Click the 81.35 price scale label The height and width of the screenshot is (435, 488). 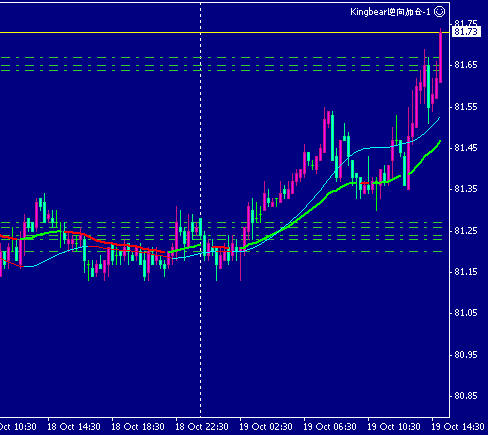click(466, 189)
